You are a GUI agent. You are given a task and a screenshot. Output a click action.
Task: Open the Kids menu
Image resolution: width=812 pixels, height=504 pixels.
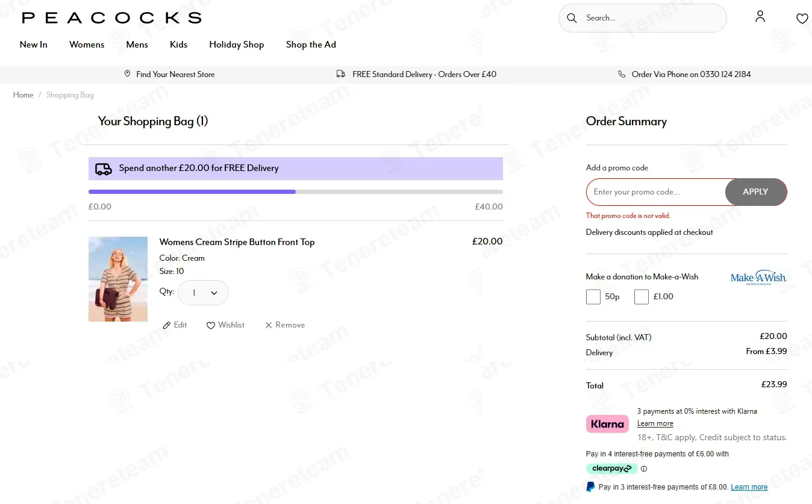click(x=178, y=45)
